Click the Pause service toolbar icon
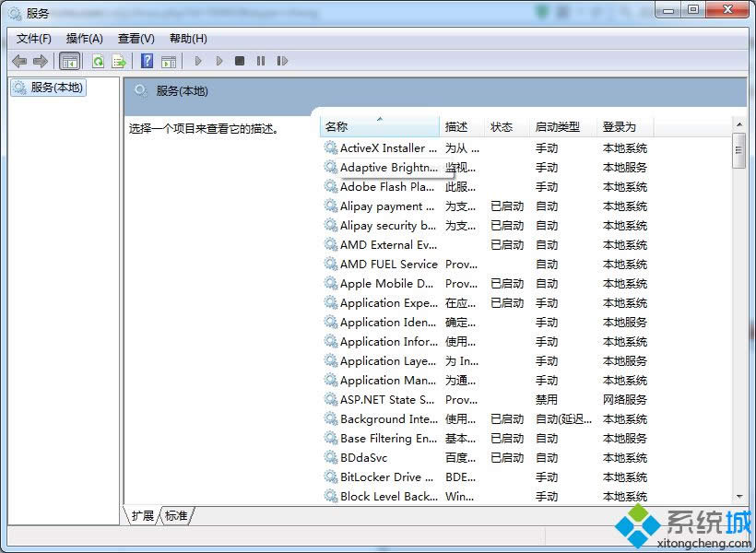 [261, 61]
